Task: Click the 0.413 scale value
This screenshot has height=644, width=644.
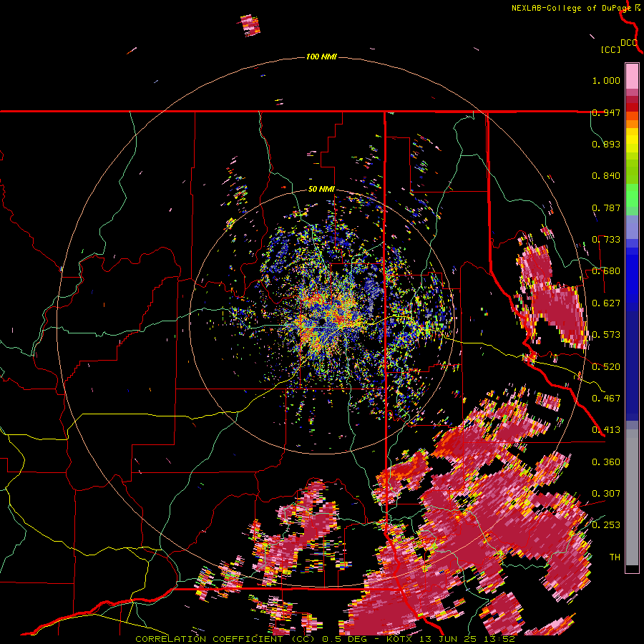Action: pos(606,430)
